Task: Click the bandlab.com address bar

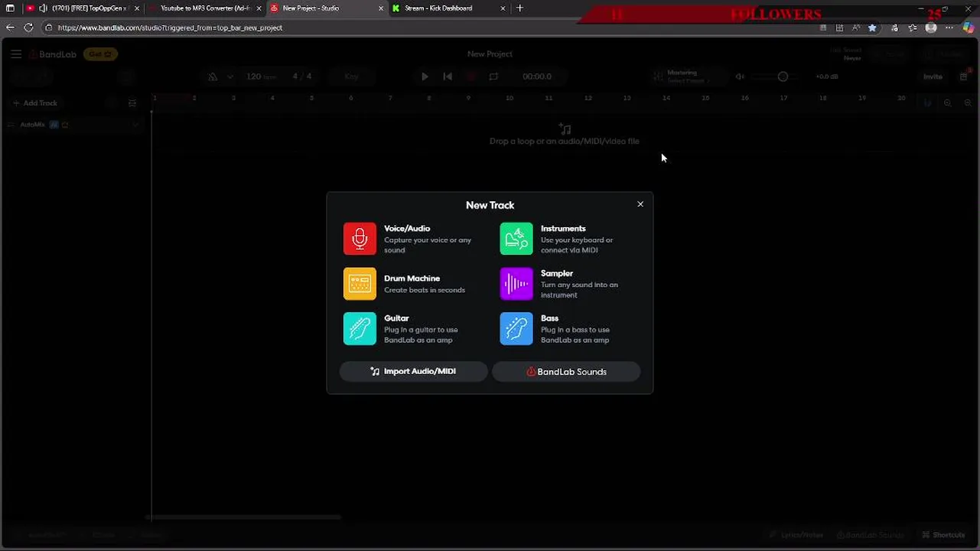Action: pos(428,28)
